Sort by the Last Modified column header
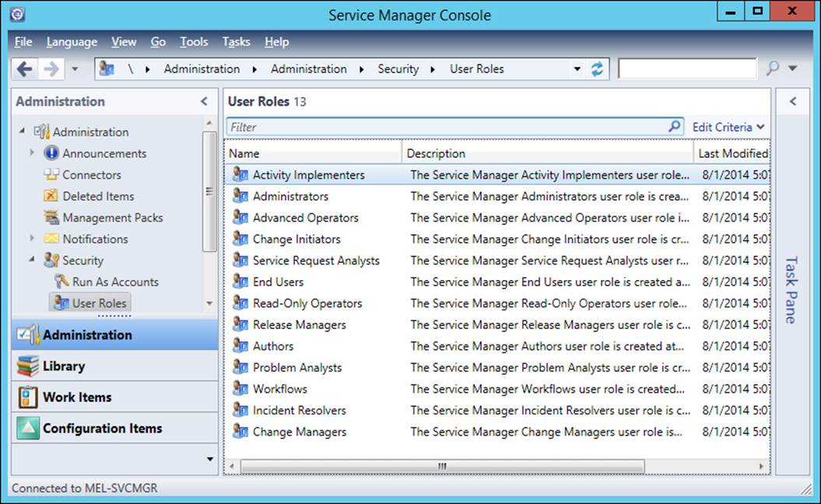This screenshot has width=821, height=504. pos(732,153)
